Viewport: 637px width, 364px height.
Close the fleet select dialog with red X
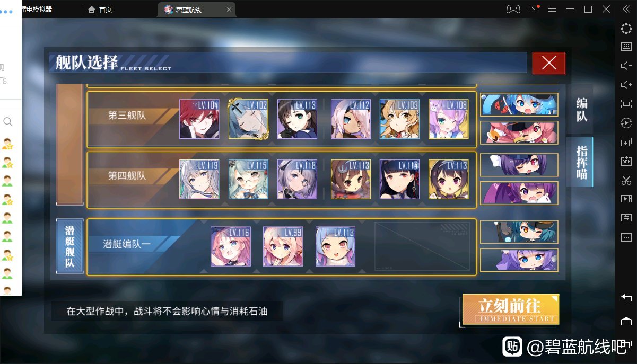pyautogui.click(x=549, y=63)
